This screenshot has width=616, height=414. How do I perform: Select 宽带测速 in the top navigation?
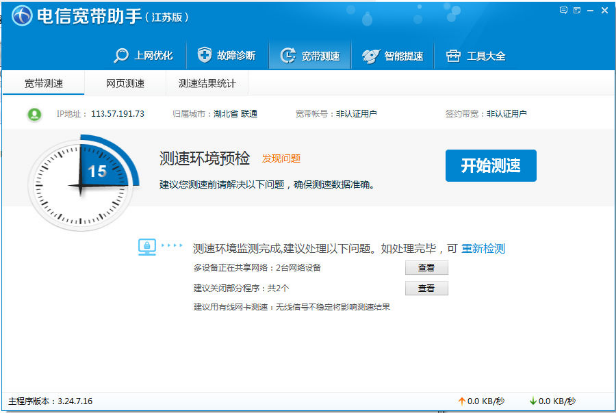point(310,55)
